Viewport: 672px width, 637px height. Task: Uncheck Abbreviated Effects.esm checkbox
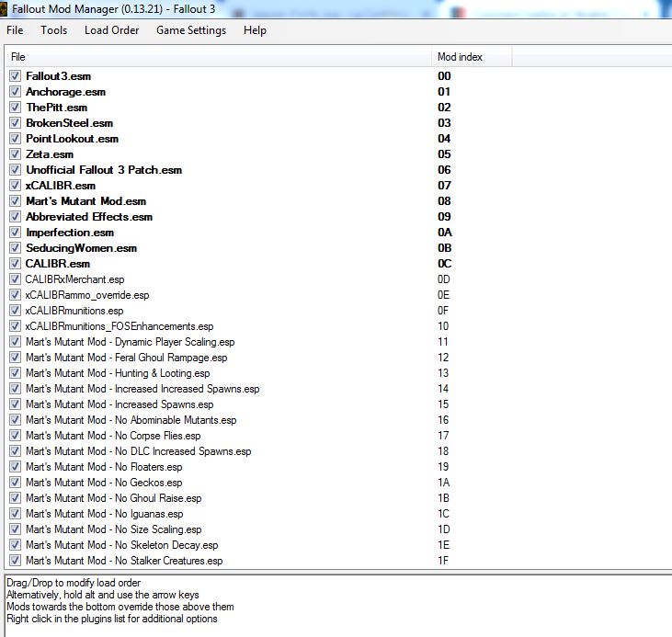(x=15, y=217)
